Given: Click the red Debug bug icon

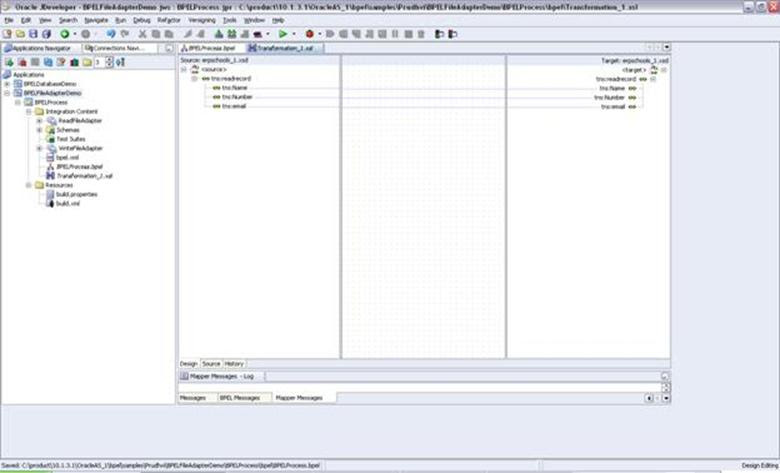Looking at the screenshot, I should click(x=309, y=34).
